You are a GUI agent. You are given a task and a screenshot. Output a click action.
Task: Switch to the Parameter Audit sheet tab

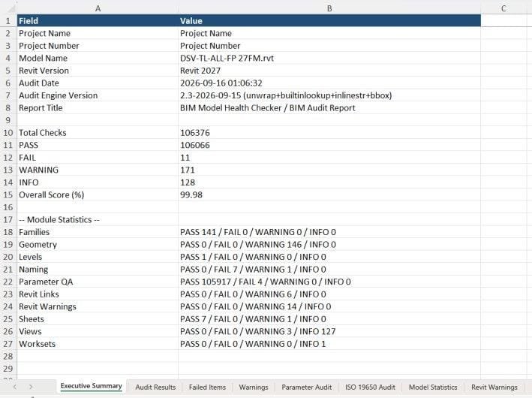pos(307,387)
